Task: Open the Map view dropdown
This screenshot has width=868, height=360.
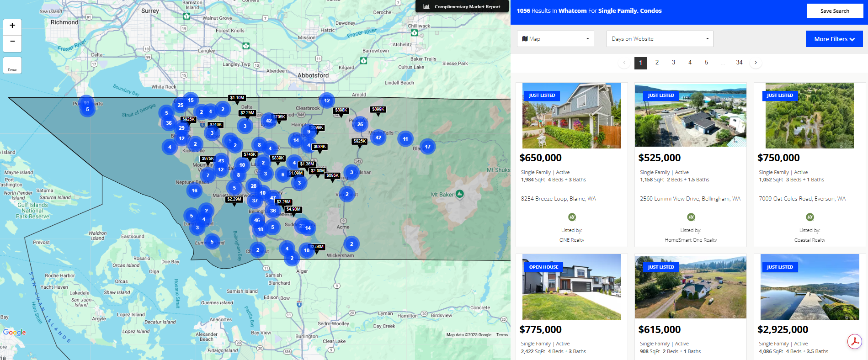Action: tap(555, 39)
